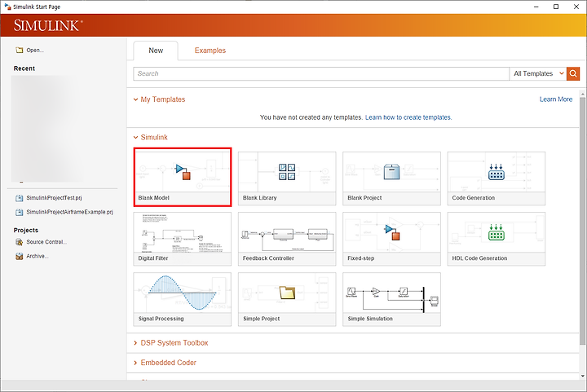Viewport: 587px width, 392px height.
Task: Click the scrollbar up arrow
Action: [582, 93]
